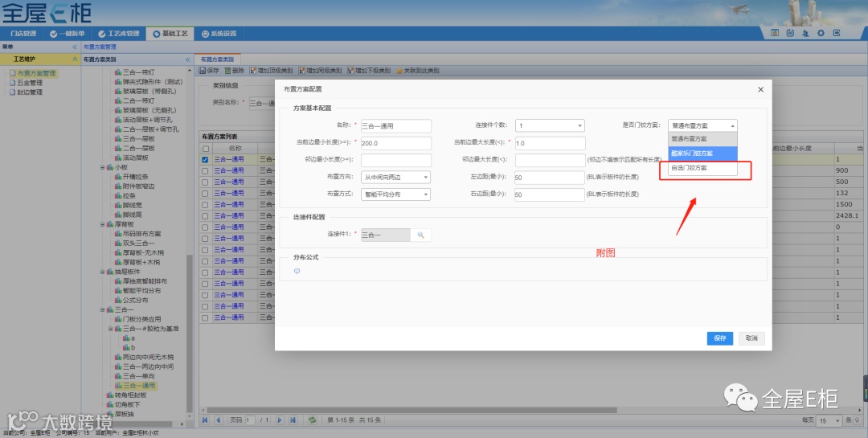868x438 pixels.
Task: Collapse the 小板 tree branch
Action: click(x=102, y=167)
